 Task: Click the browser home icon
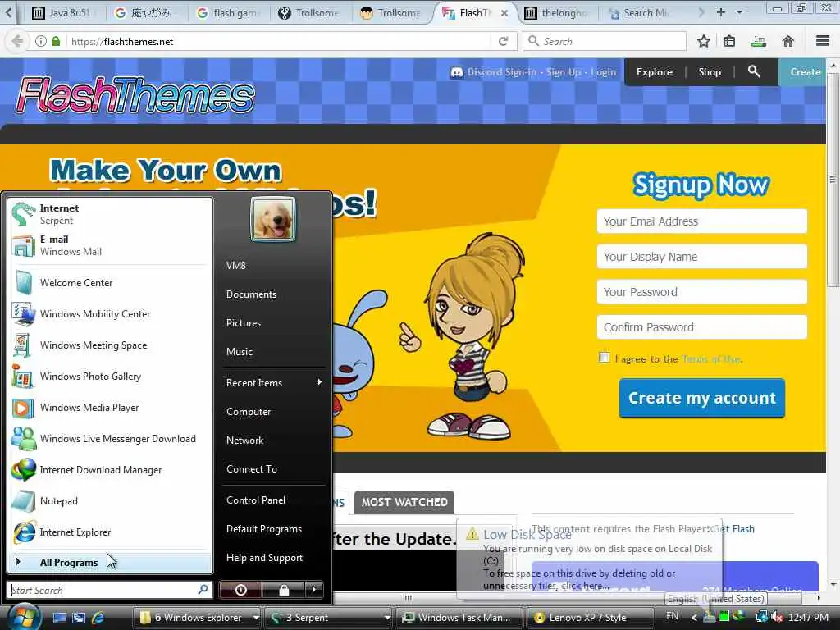tap(787, 41)
